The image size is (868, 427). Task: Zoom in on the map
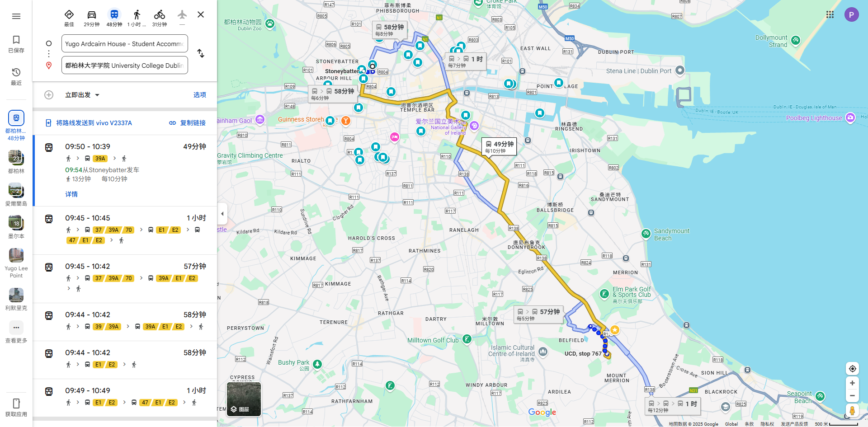point(852,383)
